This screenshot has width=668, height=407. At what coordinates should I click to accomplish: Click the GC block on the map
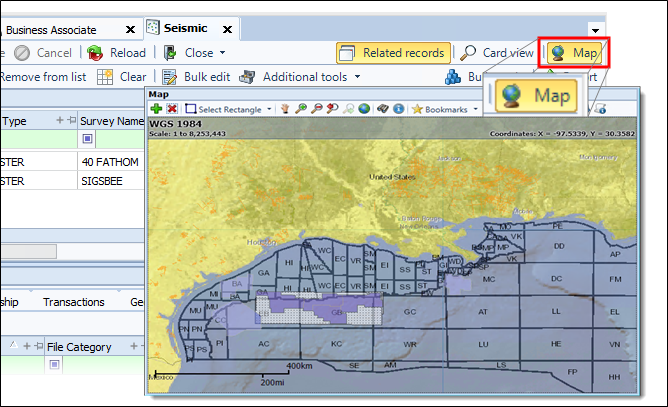coord(409,312)
